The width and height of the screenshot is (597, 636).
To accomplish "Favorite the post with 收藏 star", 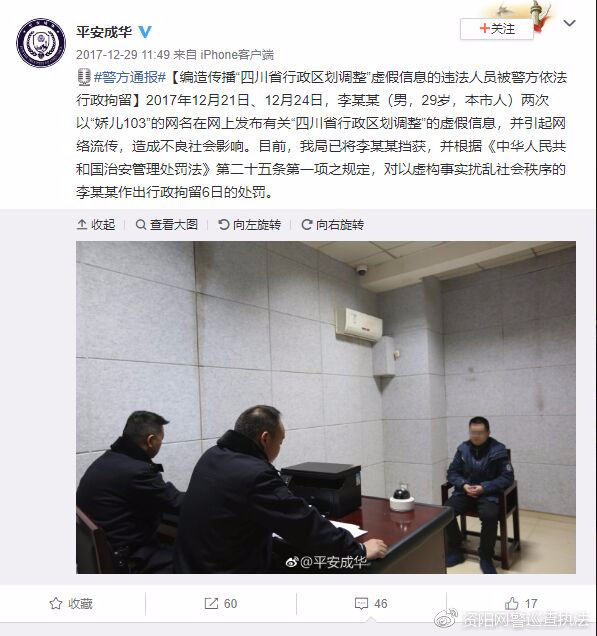I will click(71, 604).
